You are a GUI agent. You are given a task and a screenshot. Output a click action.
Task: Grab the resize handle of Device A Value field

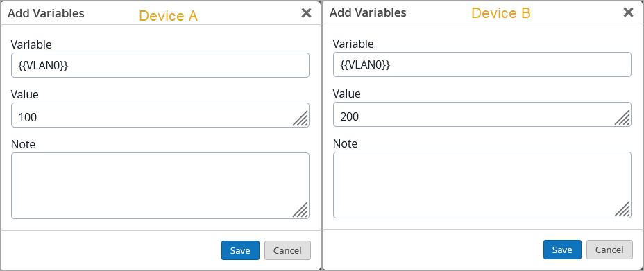tap(301, 119)
